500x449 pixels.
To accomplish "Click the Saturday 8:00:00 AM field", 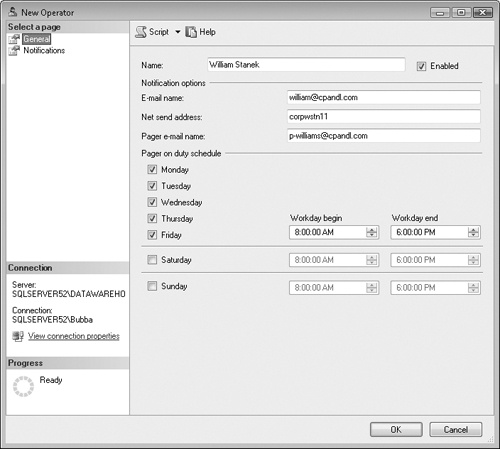I will pos(334,260).
